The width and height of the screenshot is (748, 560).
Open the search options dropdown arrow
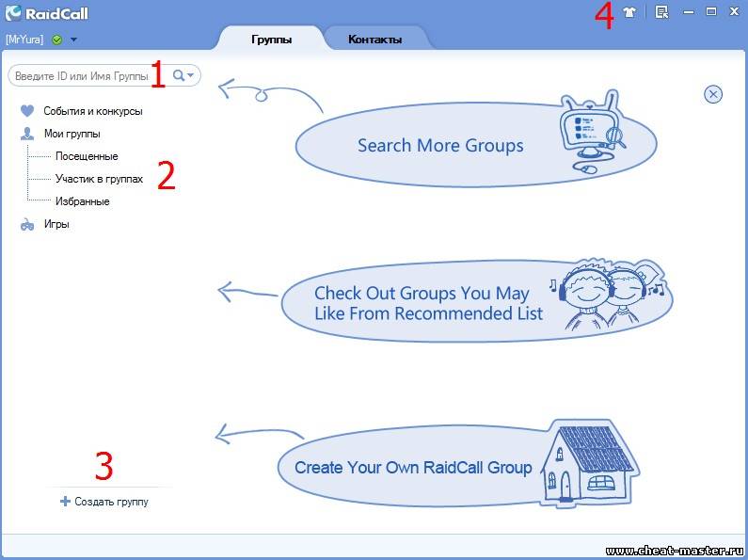tap(191, 75)
